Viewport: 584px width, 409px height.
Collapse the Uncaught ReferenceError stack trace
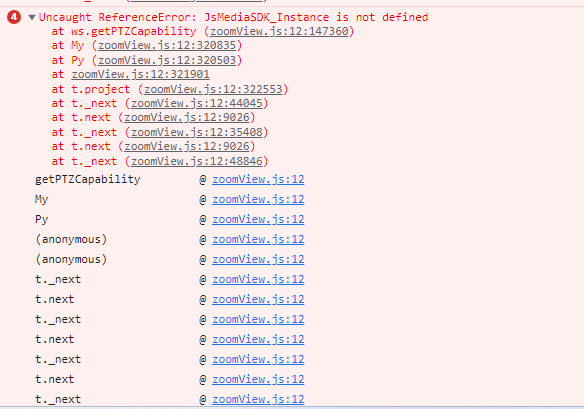point(32,17)
